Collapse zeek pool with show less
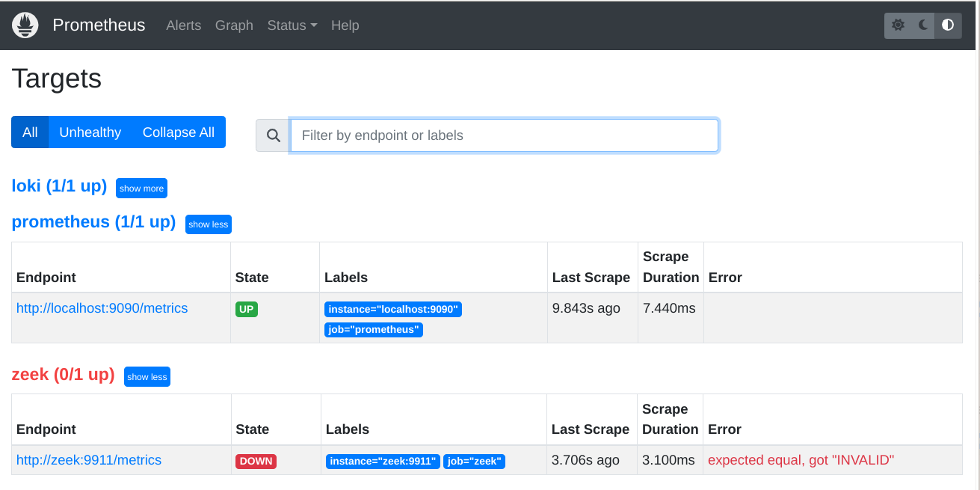This screenshot has height=490, width=980. pos(147,377)
